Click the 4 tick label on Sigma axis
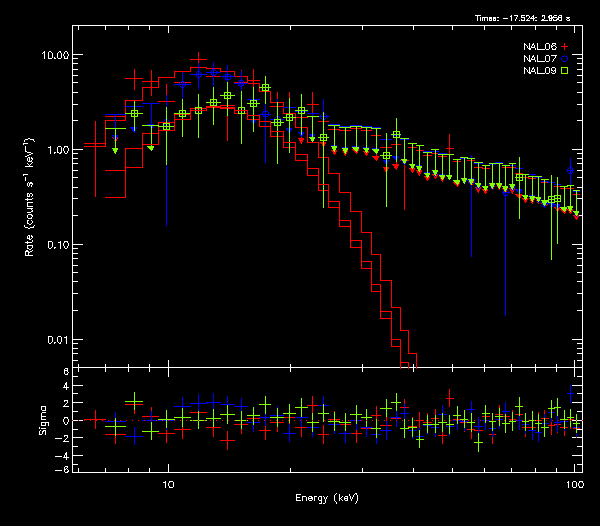The width and height of the screenshot is (600, 526). [x=66, y=388]
